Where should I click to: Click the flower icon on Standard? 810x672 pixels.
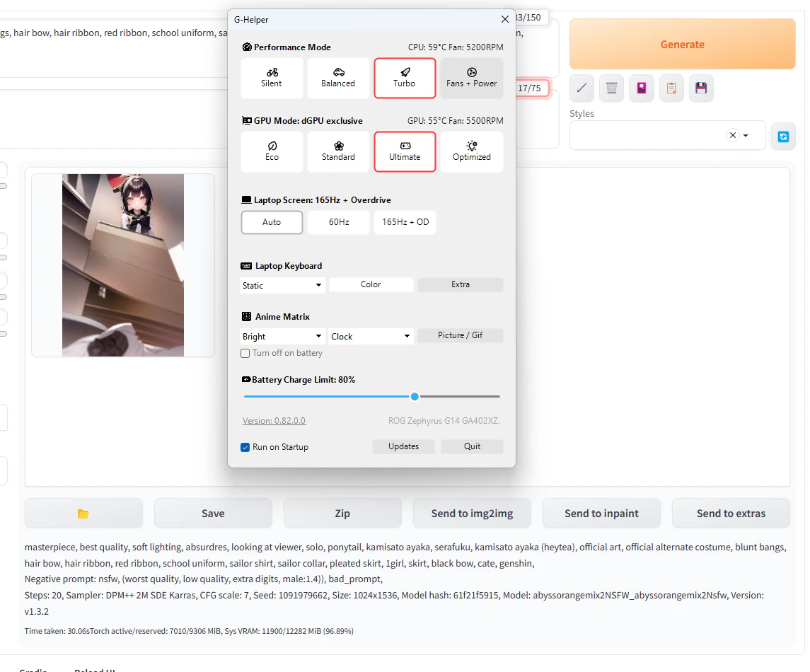point(339,146)
